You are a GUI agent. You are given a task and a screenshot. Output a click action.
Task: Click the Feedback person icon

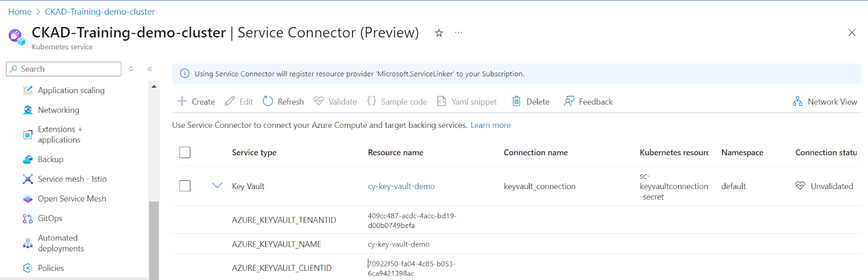(x=569, y=101)
